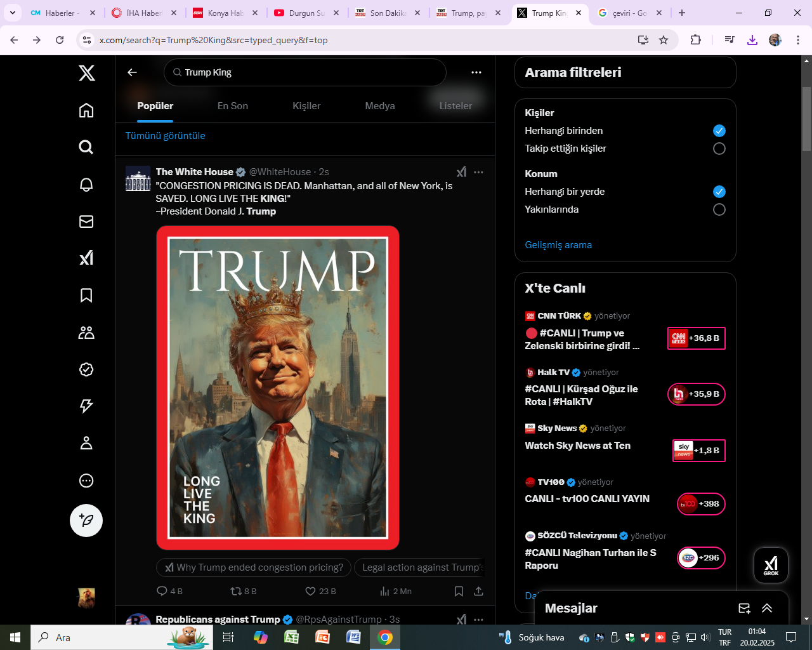The width and height of the screenshot is (812, 650).
Task: Open Communities people icon
Action: (x=86, y=332)
